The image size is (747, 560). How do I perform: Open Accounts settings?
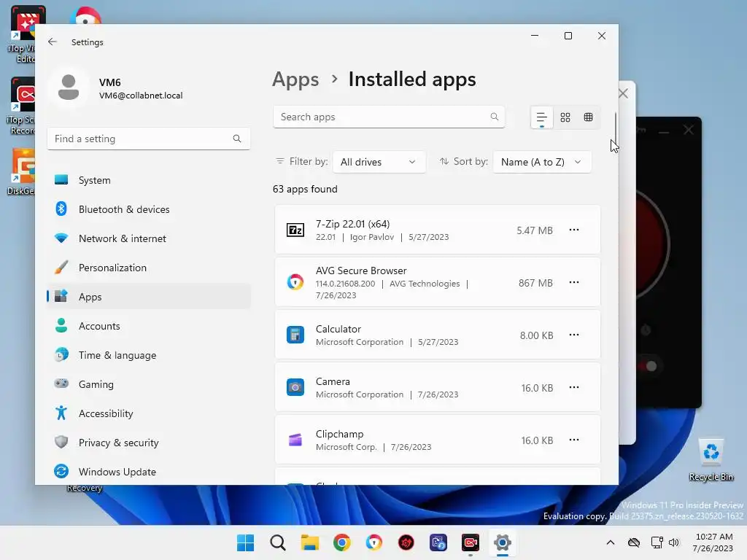(149, 326)
